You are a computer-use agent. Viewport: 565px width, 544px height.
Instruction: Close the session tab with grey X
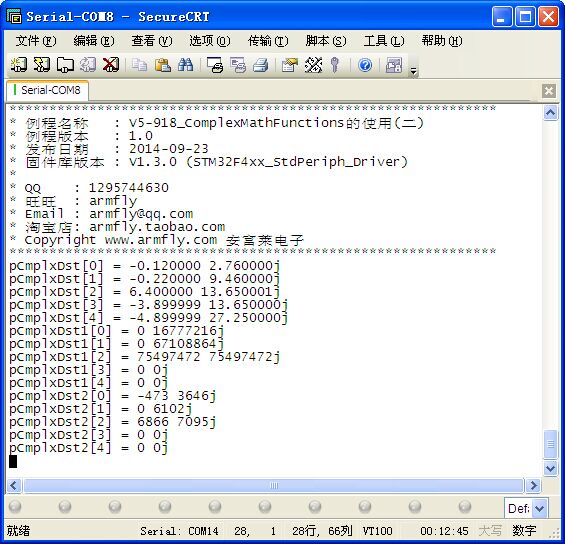[549, 91]
